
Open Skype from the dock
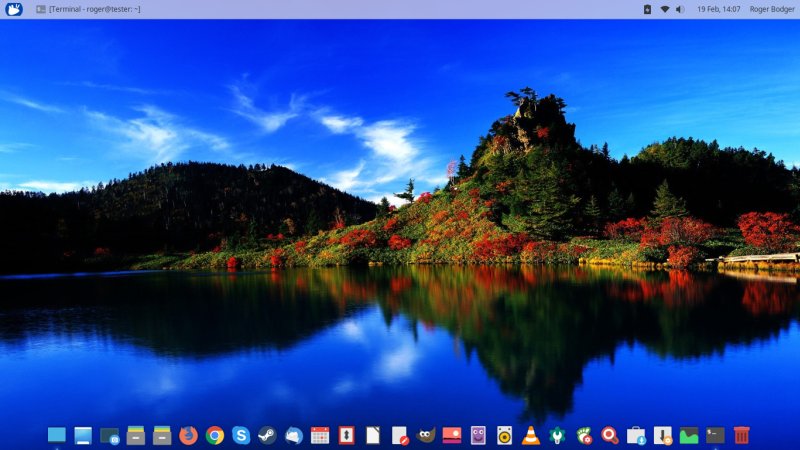[x=241, y=436]
